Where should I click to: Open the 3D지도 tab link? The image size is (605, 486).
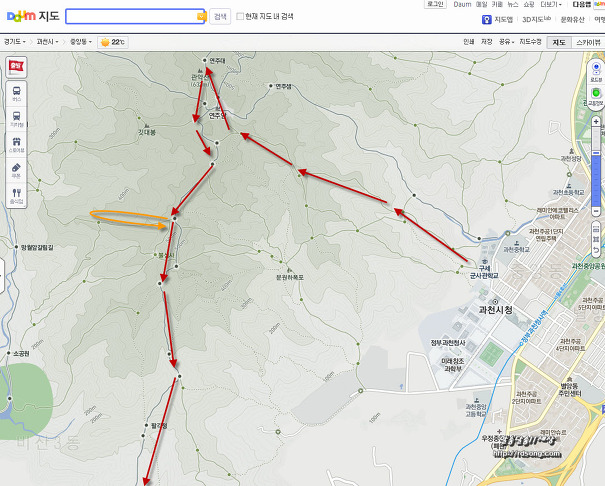(535, 19)
